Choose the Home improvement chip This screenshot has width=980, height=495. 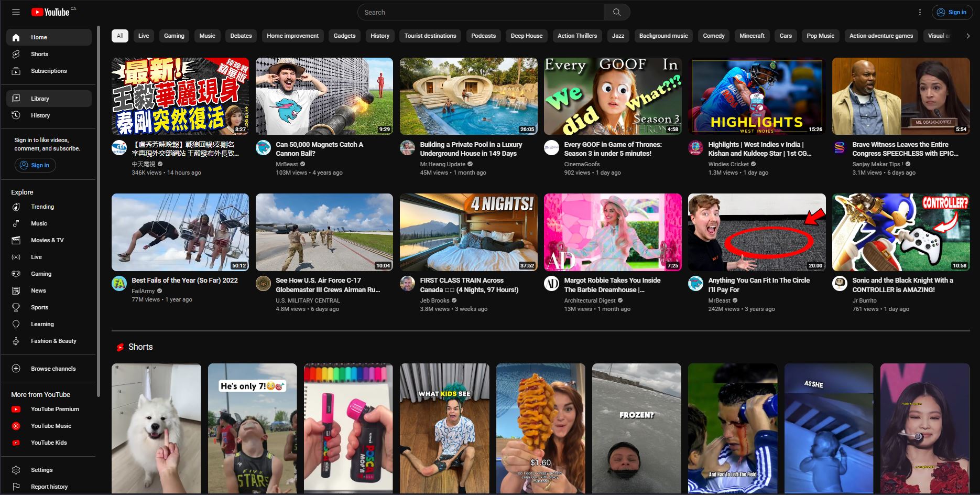pos(292,36)
